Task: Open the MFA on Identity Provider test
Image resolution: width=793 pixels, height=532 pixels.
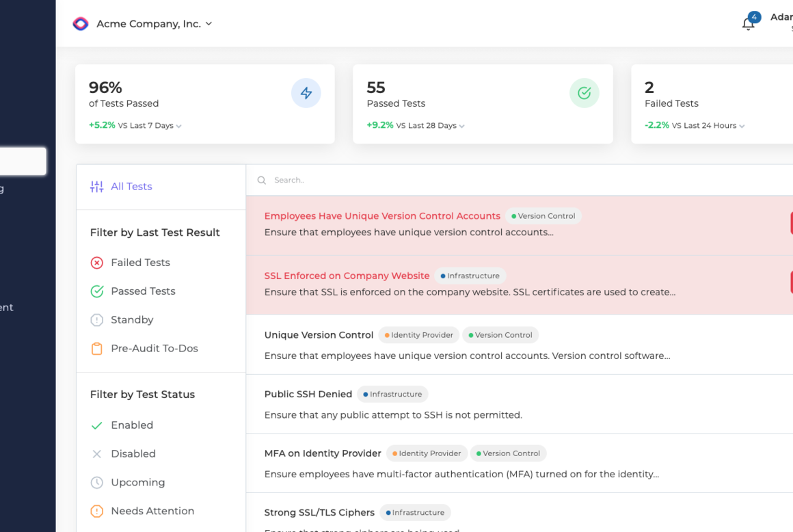Action: 323,453
